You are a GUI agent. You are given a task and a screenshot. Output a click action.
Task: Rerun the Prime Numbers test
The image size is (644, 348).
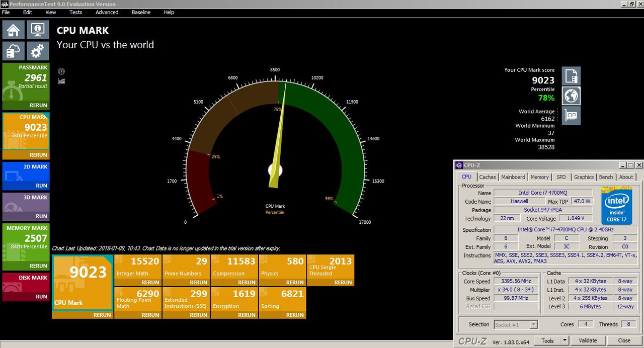(198, 282)
